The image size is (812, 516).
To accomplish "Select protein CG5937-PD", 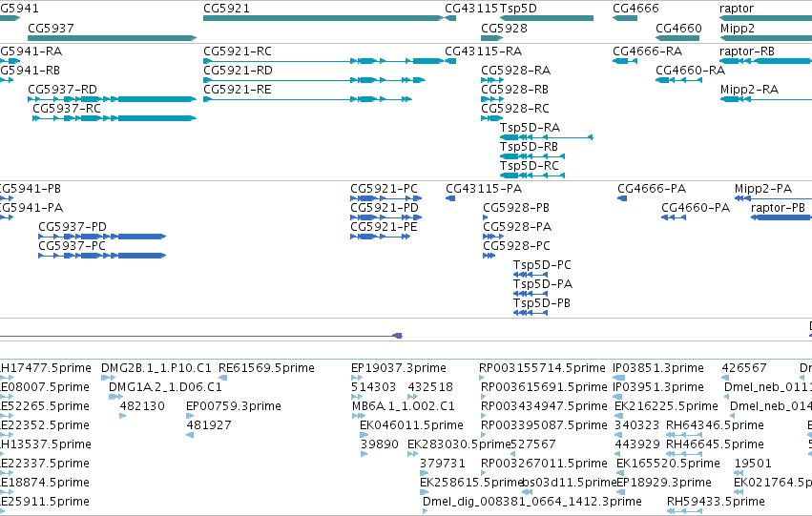I will coord(102,237).
